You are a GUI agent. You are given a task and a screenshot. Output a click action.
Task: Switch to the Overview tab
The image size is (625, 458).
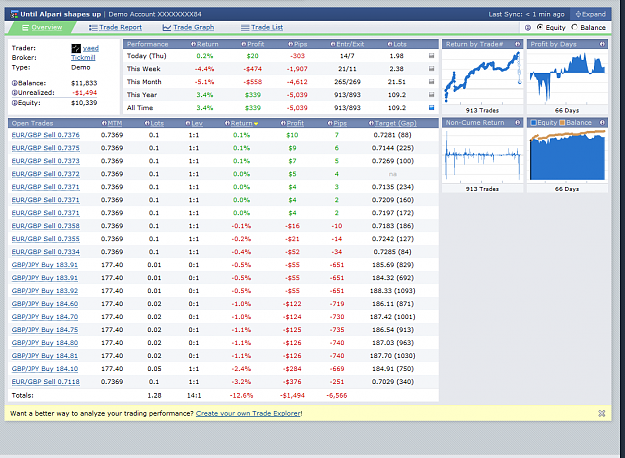tap(42, 28)
